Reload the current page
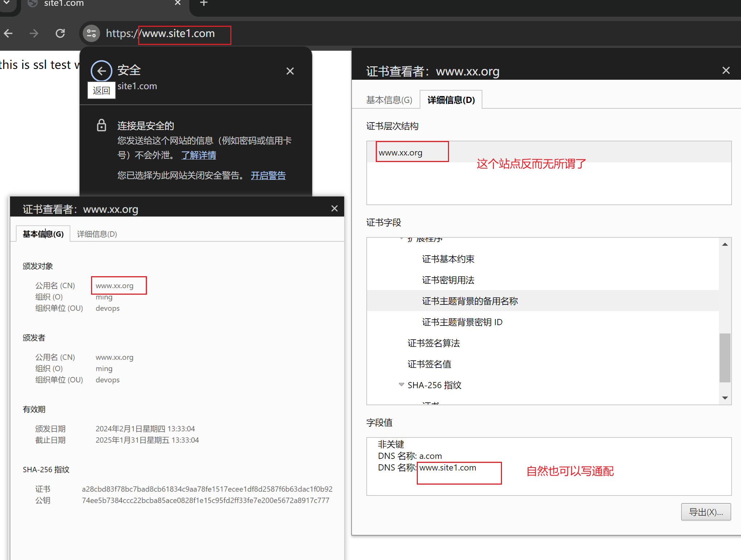Viewport: 741px width, 560px height. pyautogui.click(x=60, y=34)
